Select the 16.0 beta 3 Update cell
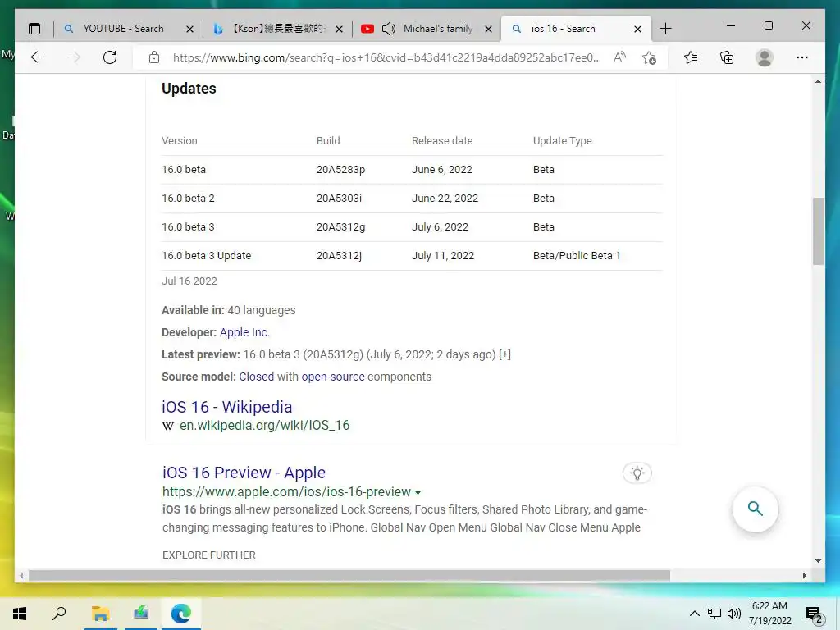 (x=206, y=256)
